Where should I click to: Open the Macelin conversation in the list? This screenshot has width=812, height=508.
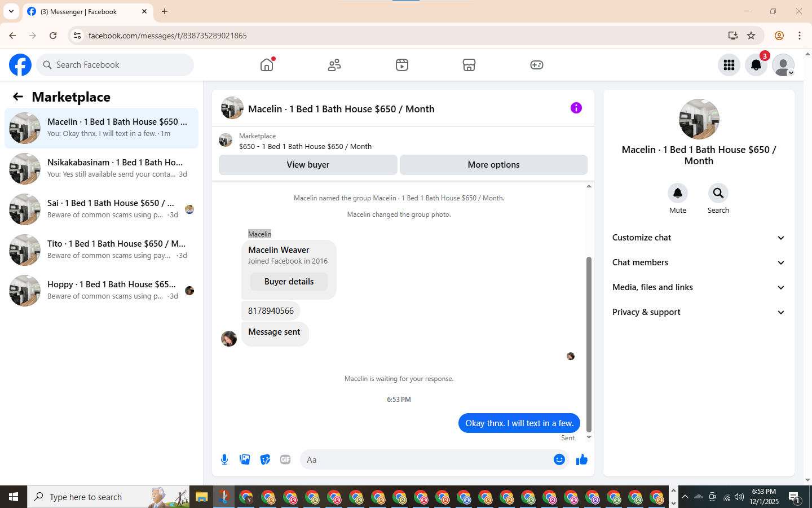101,128
